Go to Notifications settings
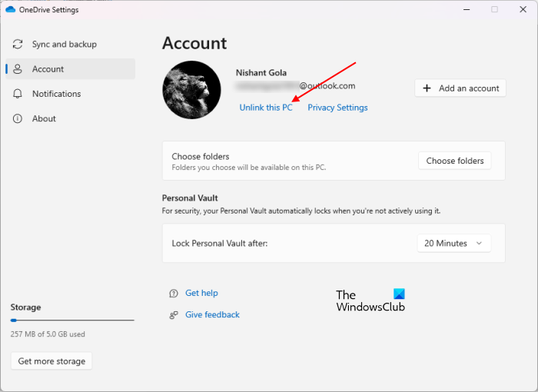 [71, 94]
